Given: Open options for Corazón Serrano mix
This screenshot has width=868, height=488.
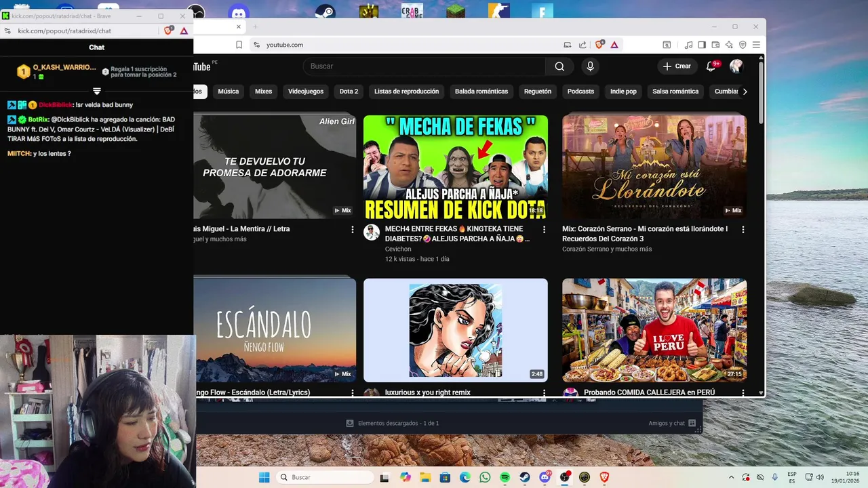Looking at the screenshot, I should click(x=743, y=230).
